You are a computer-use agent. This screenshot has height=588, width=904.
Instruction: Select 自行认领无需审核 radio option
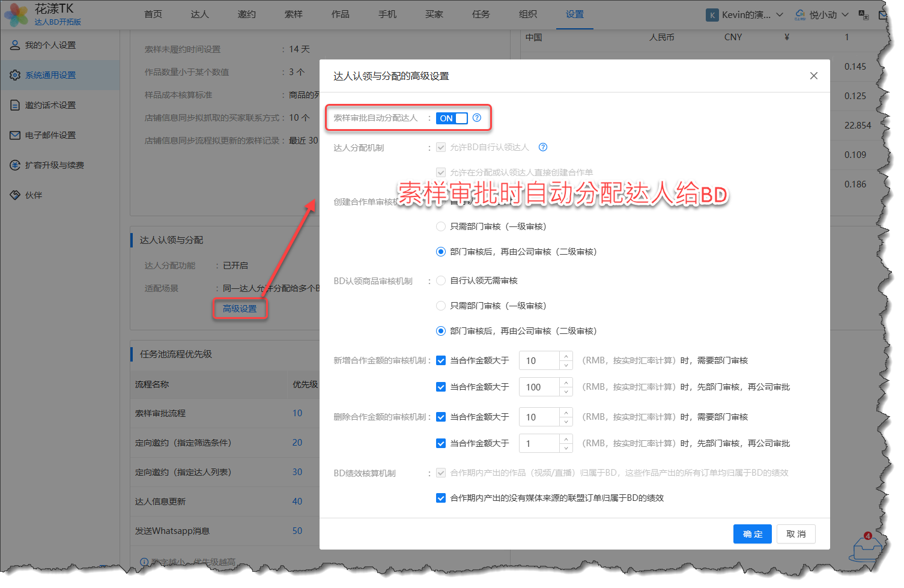[441, 280]
